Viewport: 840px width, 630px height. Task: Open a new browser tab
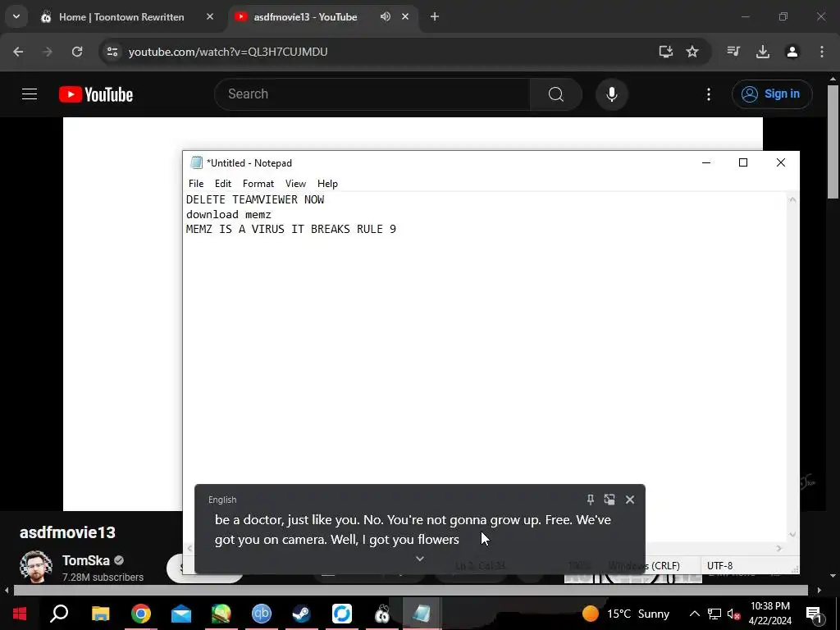pyautogui.click(x=435, y=16)
